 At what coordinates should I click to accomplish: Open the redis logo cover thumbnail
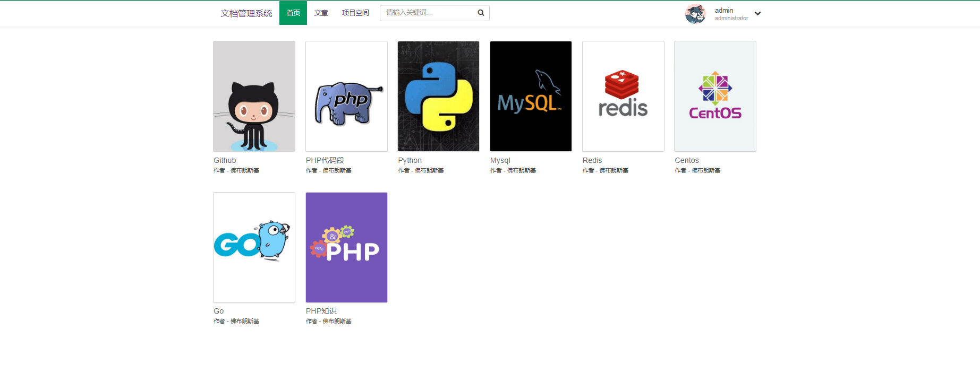point(623,96)
